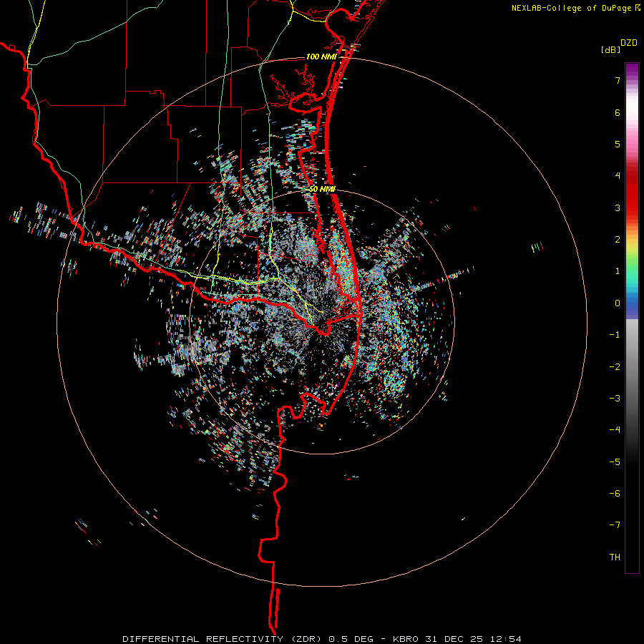The image size is (644, 644).
Task: Click the 7 value on color scale
Action: [618, 80]
